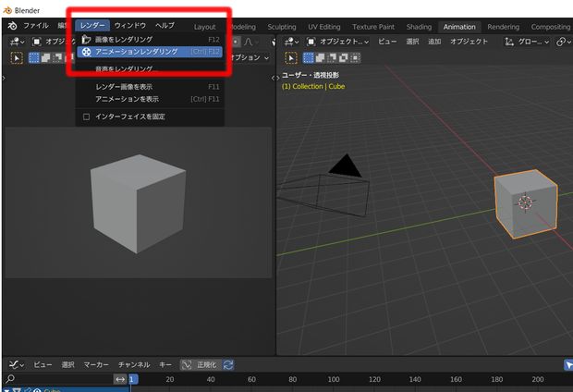Image resolution: width=573 pixels, height=392 pixels.
Task: Select the camera object in the viewport
Action: point(345,167)
